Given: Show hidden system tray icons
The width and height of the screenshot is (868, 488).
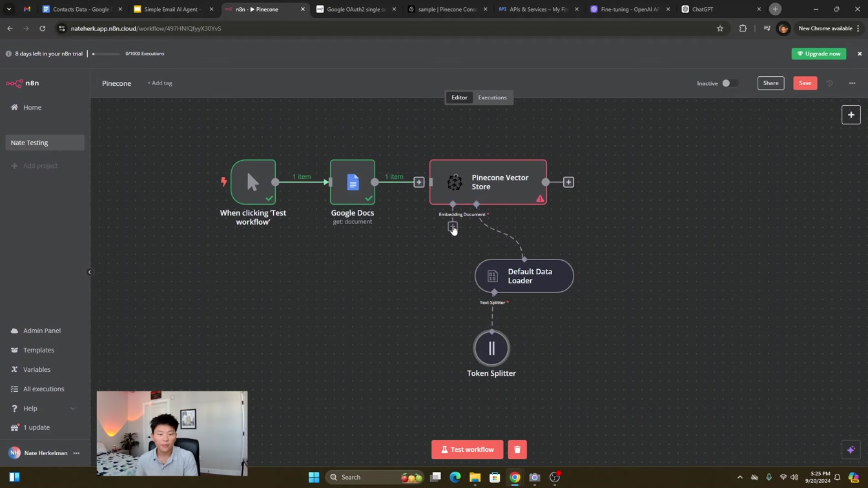Looking at the screenshot, I should (x=739, y=477).
